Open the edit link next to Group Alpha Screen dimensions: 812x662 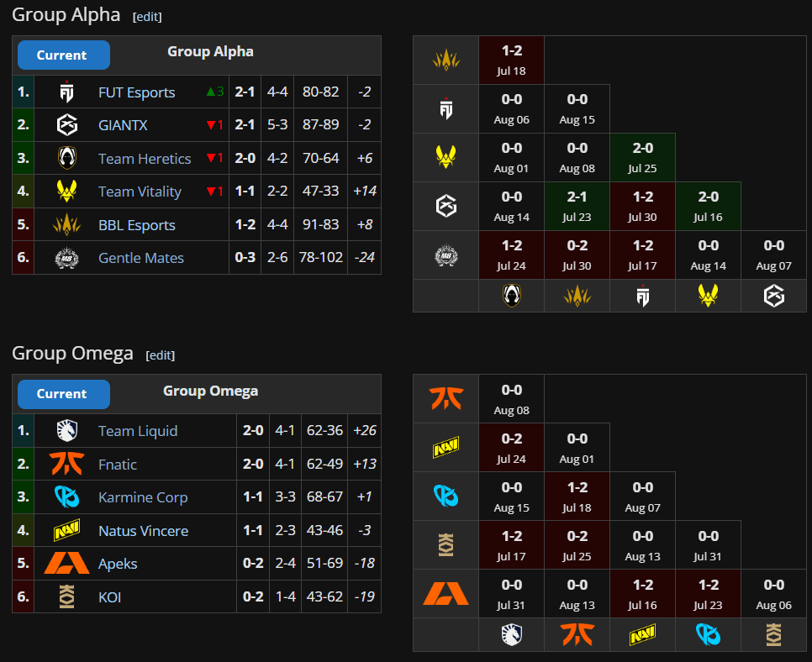(147, 16)
